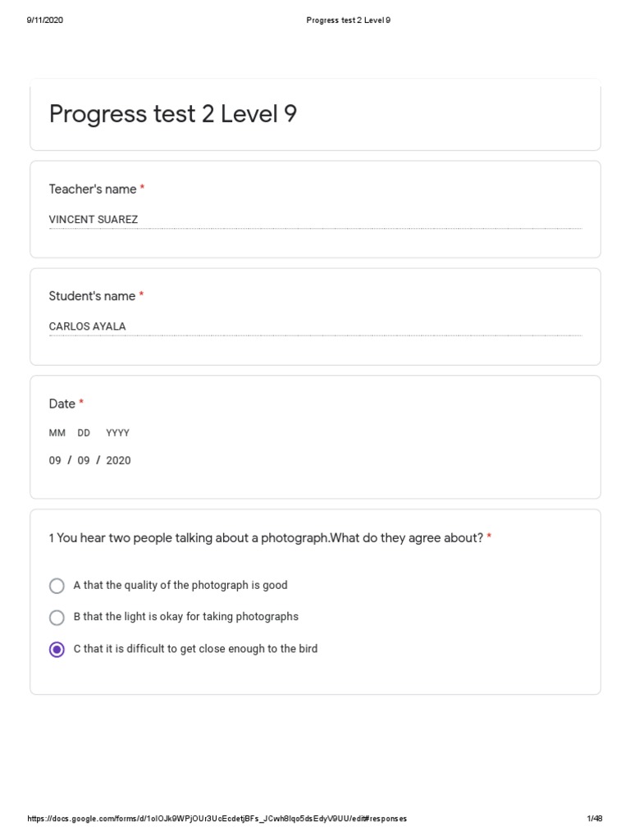
Task: Click the year value 2020 in Date
Action: (x=118, y=460)
